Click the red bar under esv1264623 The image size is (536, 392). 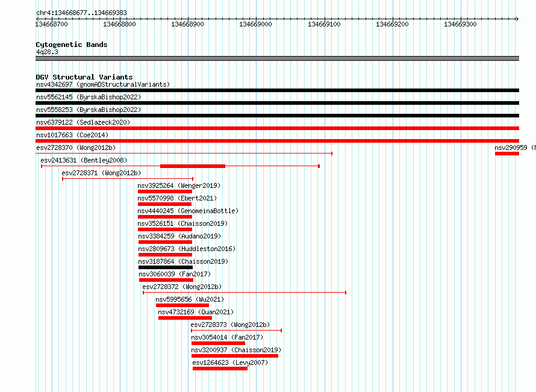coord(220,369)
